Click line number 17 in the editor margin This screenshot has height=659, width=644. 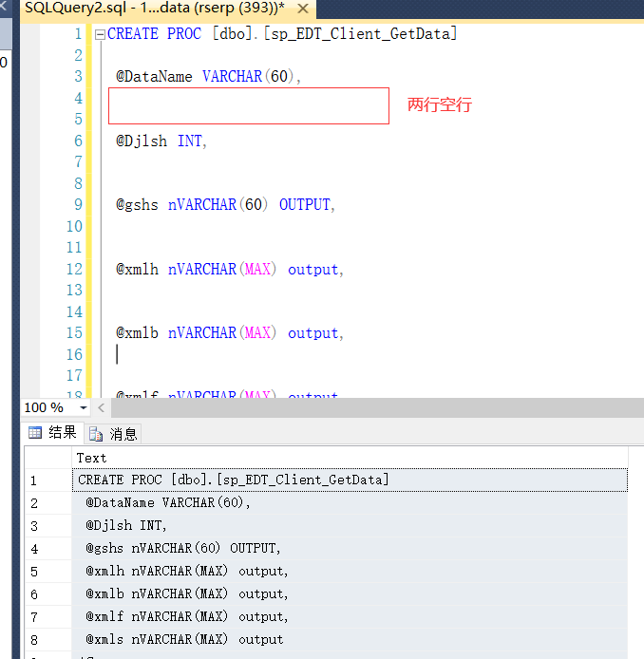74,375
